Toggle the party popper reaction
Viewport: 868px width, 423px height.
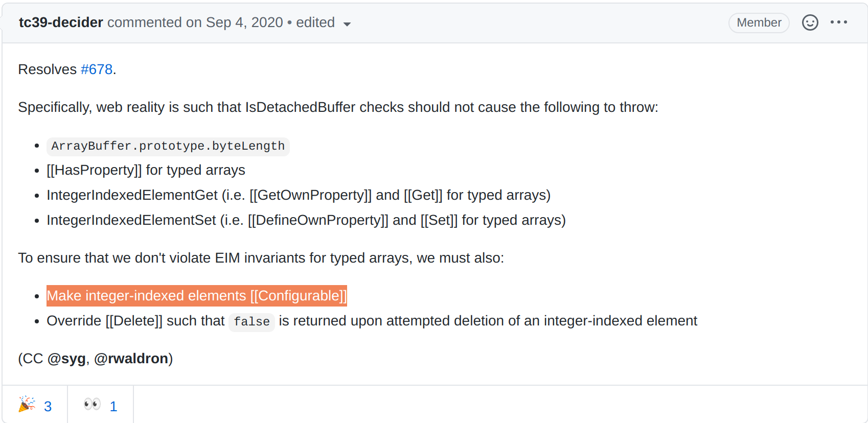[x=35, y=406]
